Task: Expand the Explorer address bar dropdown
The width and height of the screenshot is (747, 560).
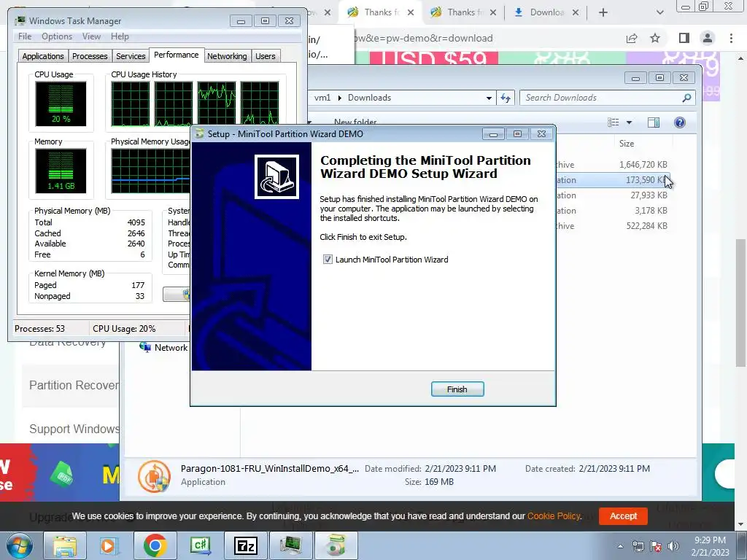Action: (x=489, y=98)
